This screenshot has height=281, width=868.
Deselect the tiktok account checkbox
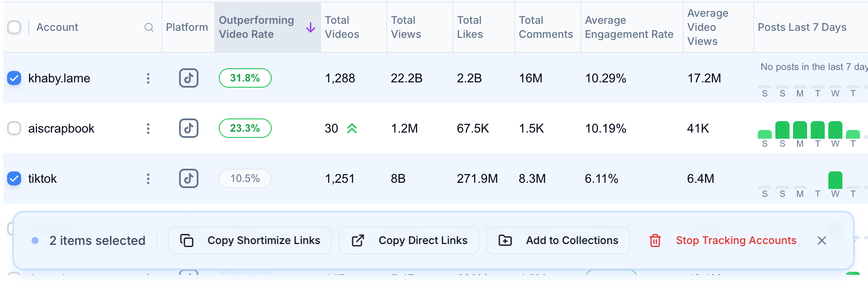click(14, 178)
